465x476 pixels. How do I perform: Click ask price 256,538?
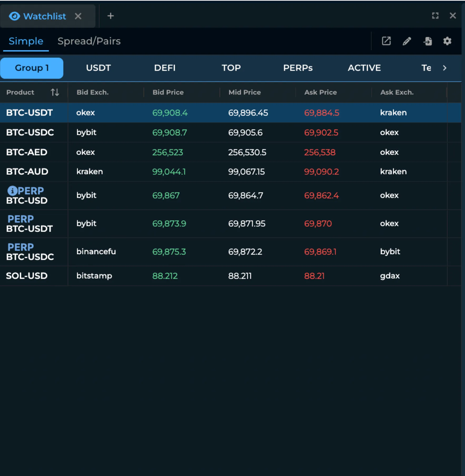pos(320,152)
